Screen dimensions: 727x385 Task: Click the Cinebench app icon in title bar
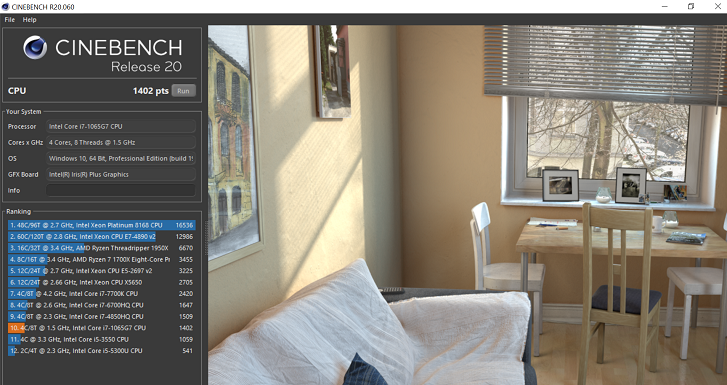pyautogui.click(x=6, y=6)
